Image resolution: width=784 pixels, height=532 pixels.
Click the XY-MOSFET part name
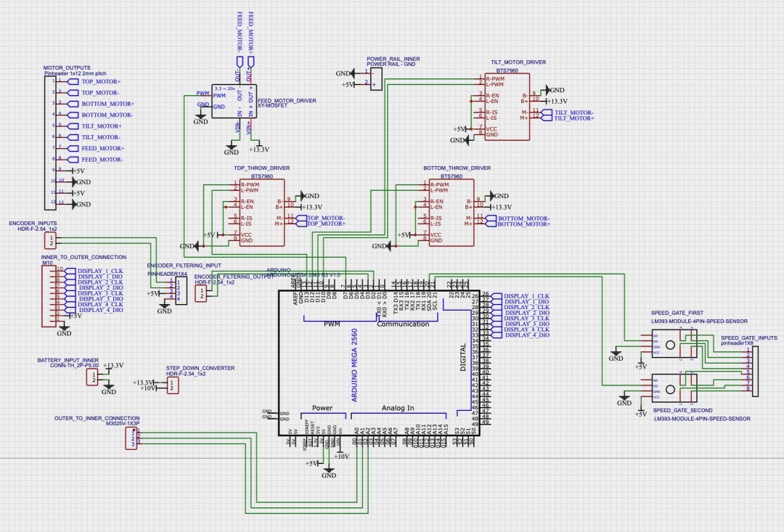point(272,105)
